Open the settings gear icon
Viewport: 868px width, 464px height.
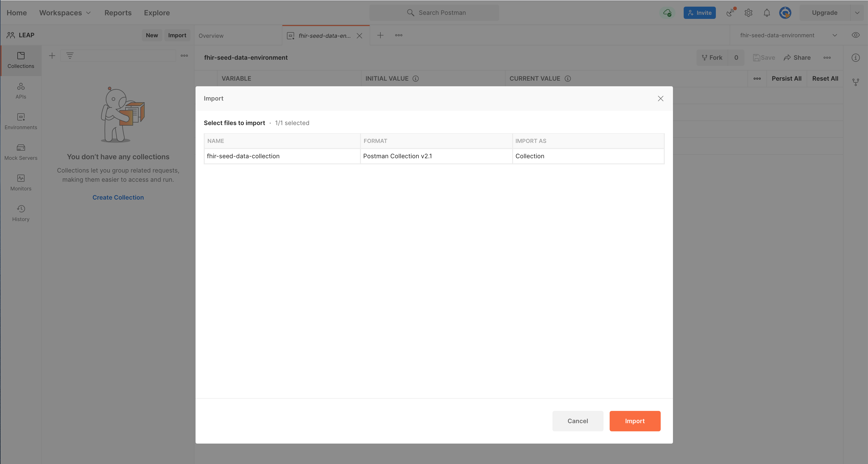(748, 13)
